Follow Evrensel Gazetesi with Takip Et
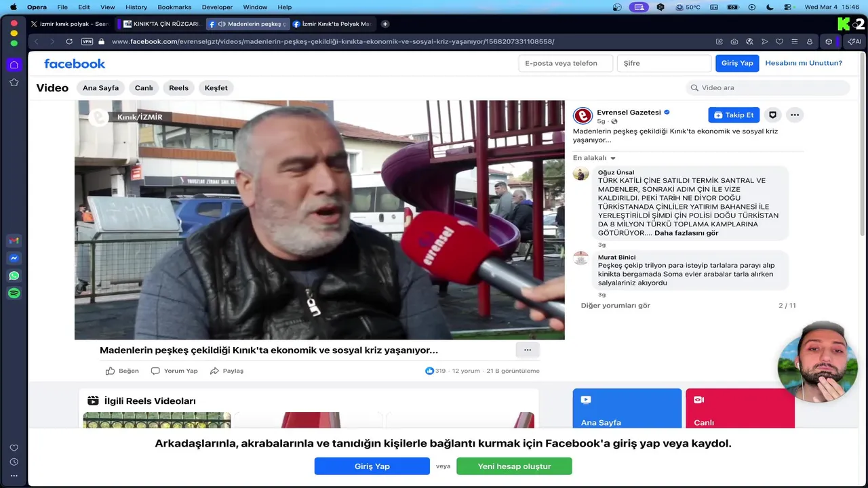 (734, 115)
